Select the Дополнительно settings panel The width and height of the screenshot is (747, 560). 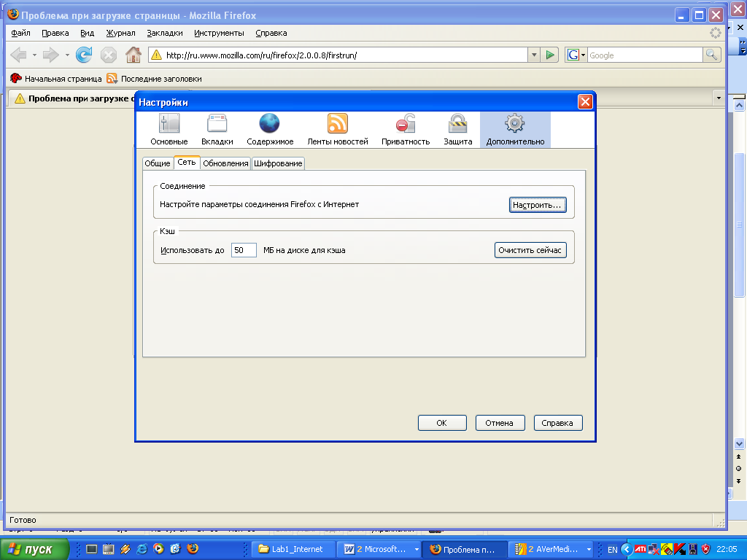click(x=515, y=130)
